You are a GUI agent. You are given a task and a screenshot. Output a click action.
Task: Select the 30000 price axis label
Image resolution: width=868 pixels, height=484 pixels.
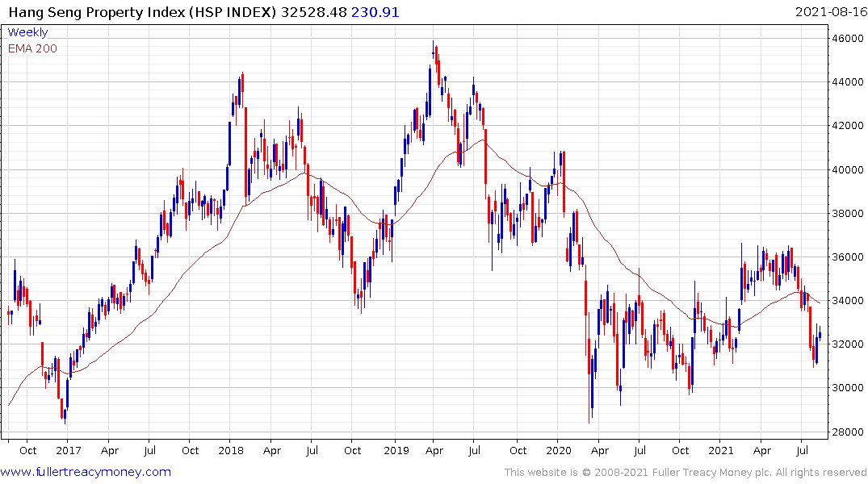[847, 388]
